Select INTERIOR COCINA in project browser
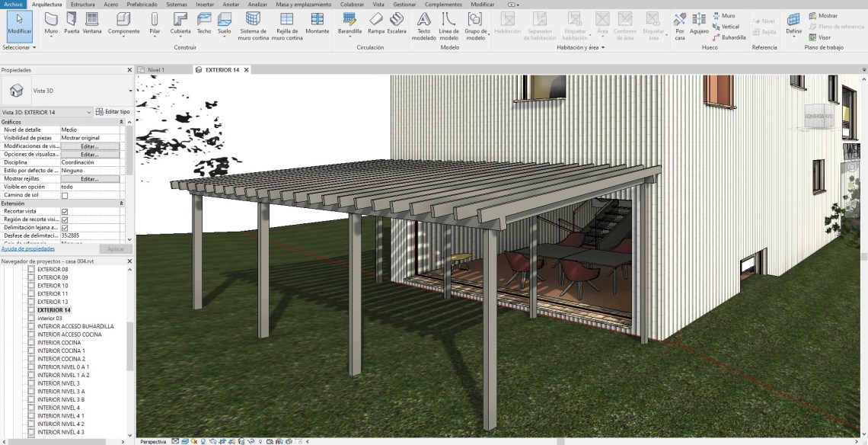This screenshot has height=445, width=868. pos(59,343)
